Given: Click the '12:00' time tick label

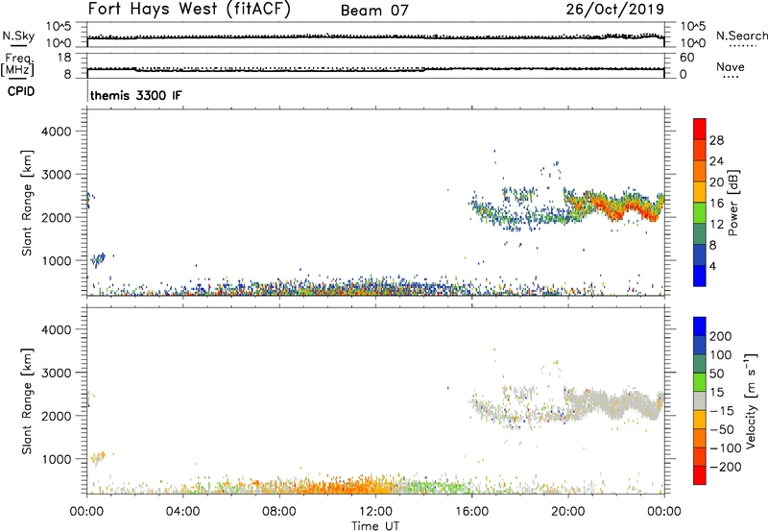Looking at the screenshot, I should coord(375,512).
